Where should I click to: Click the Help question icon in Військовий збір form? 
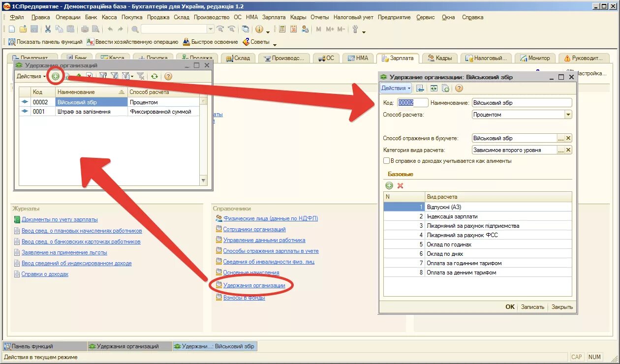pos(459,88)
